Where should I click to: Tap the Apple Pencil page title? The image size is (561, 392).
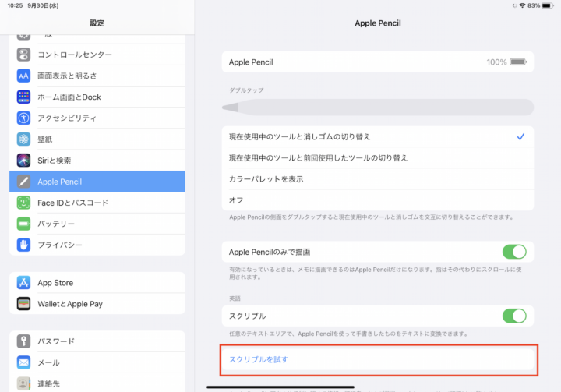(378, 23)
